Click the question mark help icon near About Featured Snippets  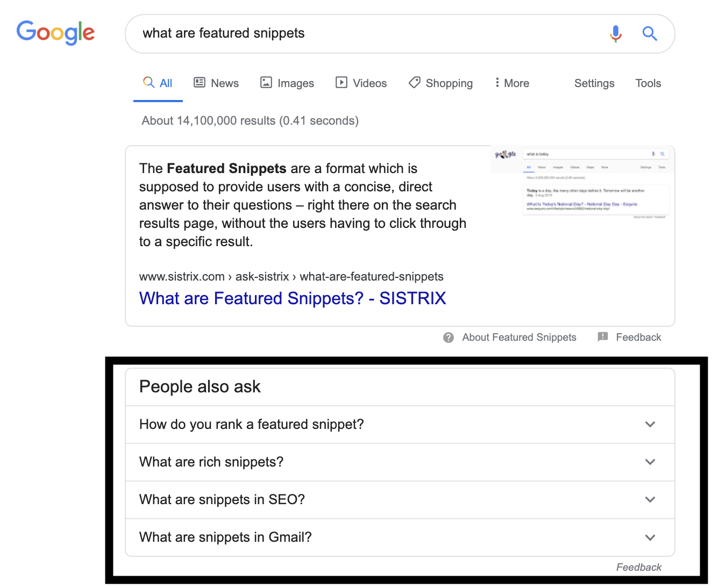coord(448,337)
